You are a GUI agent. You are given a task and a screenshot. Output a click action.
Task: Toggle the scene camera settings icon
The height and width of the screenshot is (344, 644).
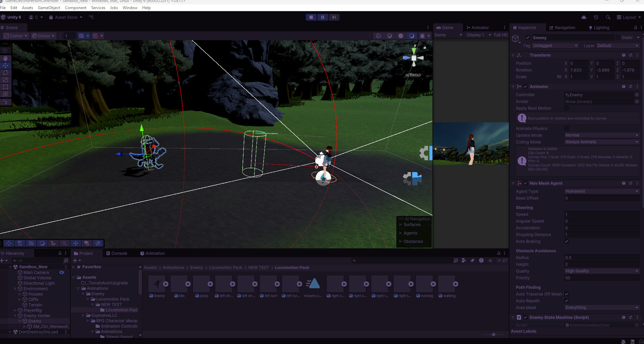click(x=87, y=243)
